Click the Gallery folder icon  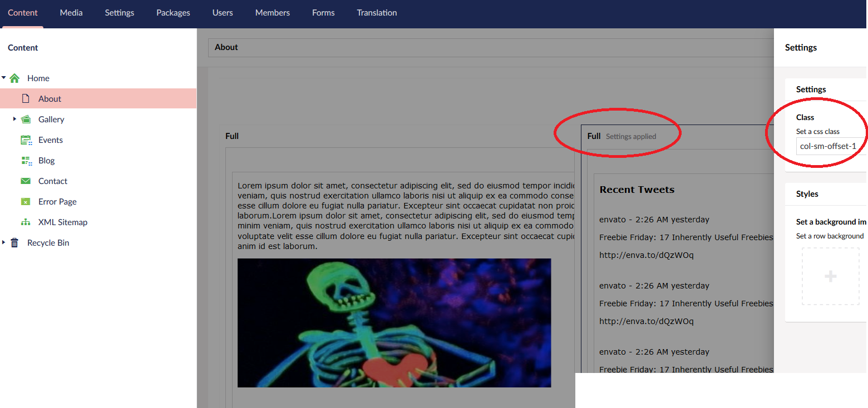click(26, 120)
